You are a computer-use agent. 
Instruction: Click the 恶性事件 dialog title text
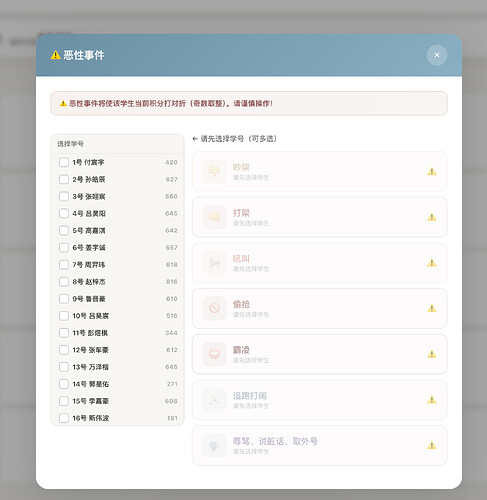point(84,55)
